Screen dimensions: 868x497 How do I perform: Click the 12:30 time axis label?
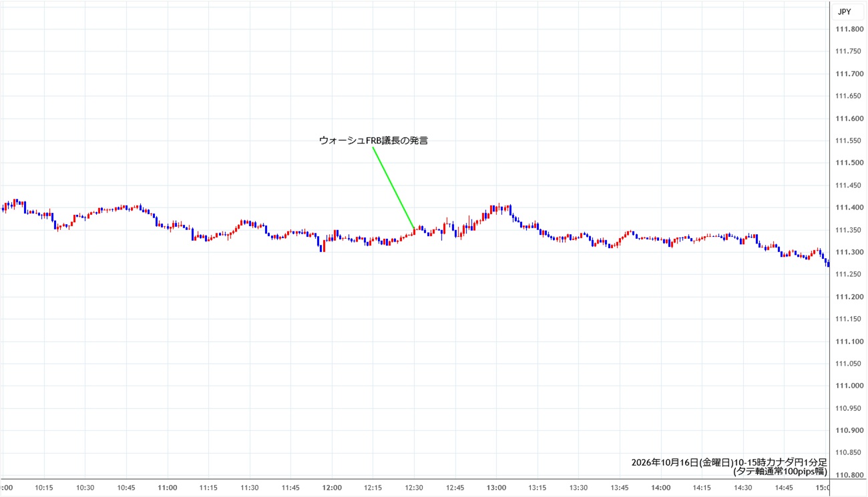point(414,488)
